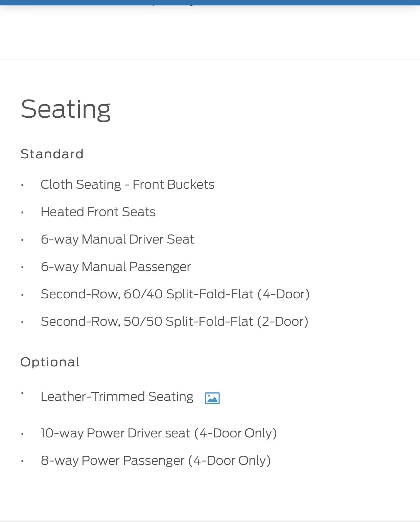Open the Leather-Trimmed Seating image icon
This screenshot has height=522, width=420.
tap(212, 398)
